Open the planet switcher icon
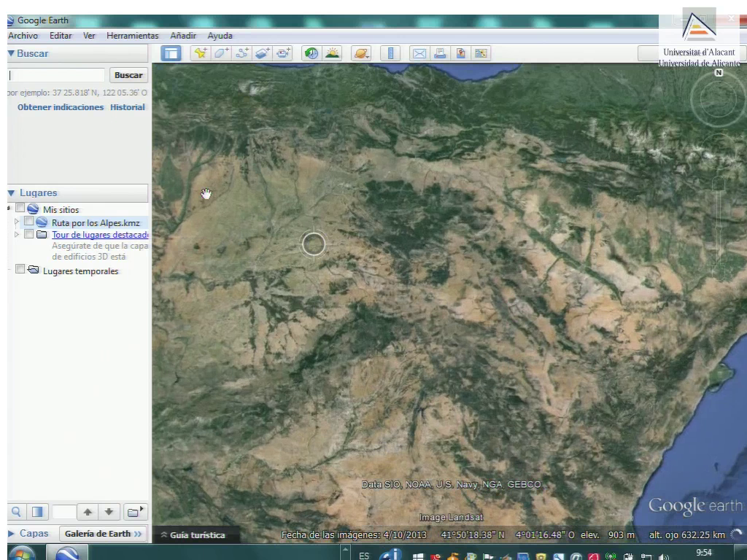The image size is (747, 560). [x=361, y=53]
